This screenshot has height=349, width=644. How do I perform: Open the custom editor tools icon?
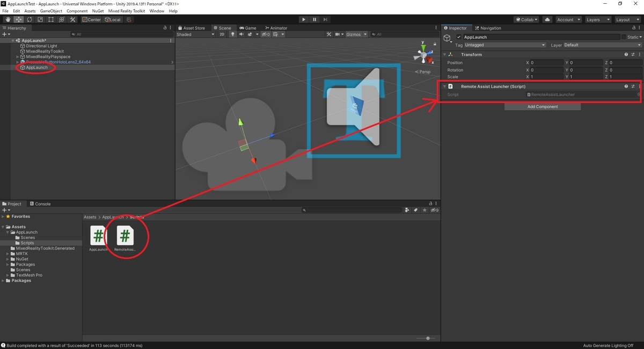[x=72, y=19]
